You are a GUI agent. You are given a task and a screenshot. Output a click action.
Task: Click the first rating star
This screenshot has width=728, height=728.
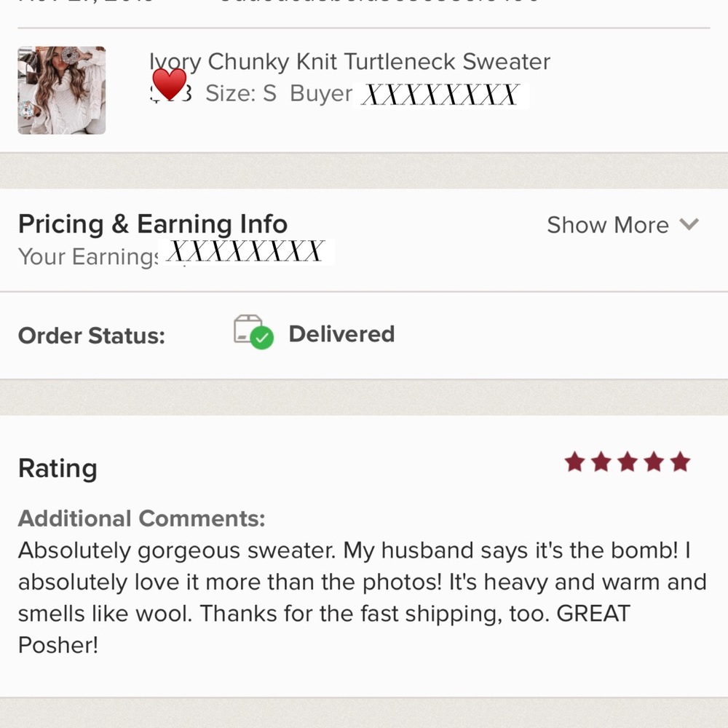(x=575, y=462)
